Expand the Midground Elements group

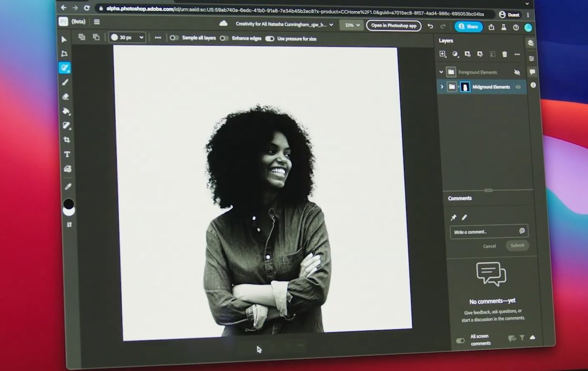pos(442,87)
